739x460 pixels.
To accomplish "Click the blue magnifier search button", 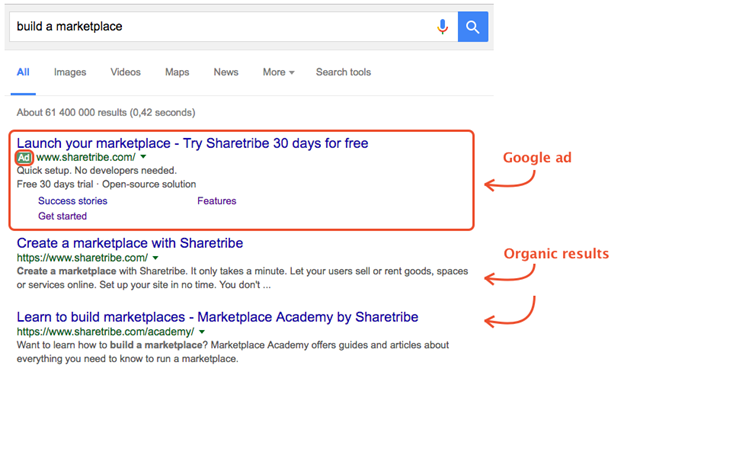I will [473, 27].
